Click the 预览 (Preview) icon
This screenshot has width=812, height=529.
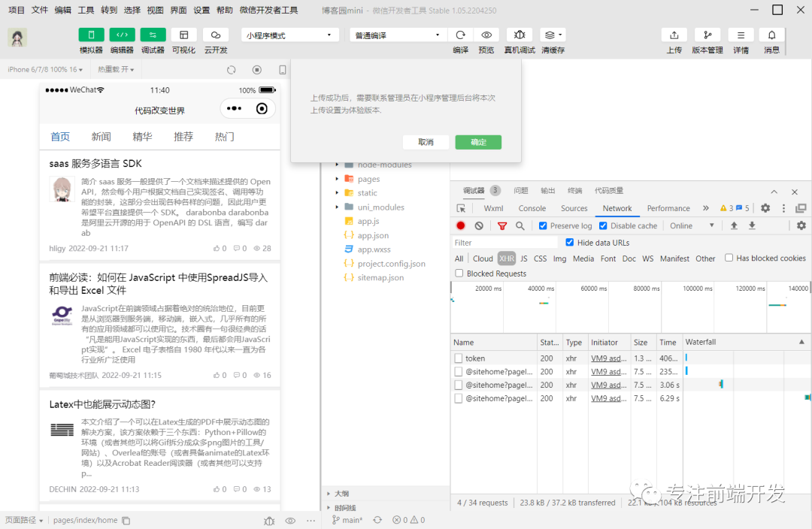[x=486, y=35]
